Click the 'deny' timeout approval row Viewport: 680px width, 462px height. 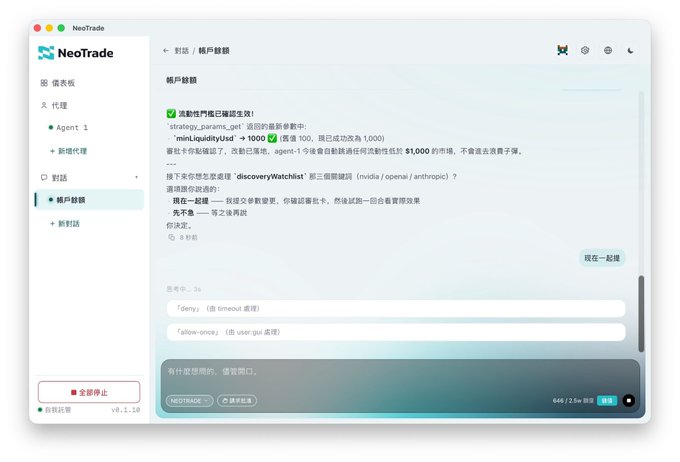(396, 308)
